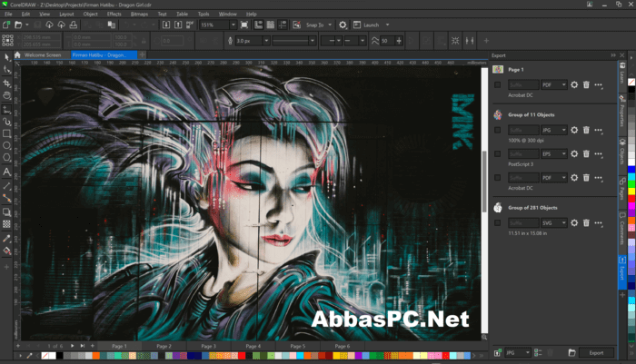Screen dimensions: 636x364
Task: Expand the Launch dropdown
Action: tap(387, 25)
